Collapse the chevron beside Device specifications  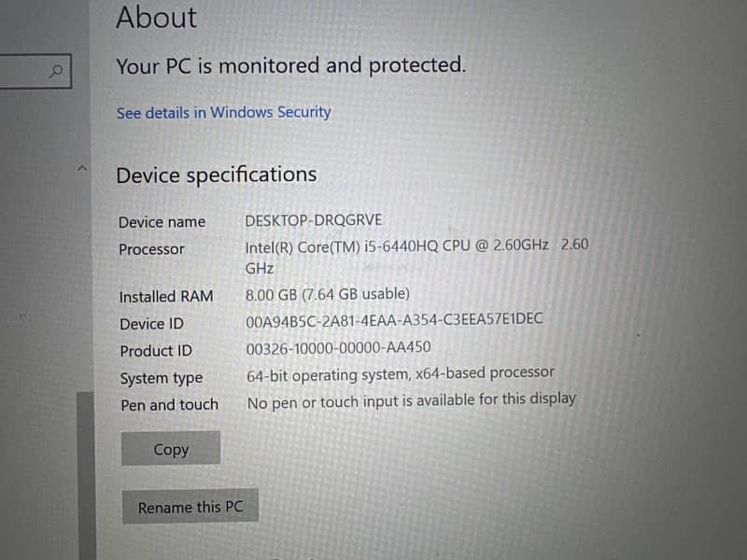click(82, 168)
